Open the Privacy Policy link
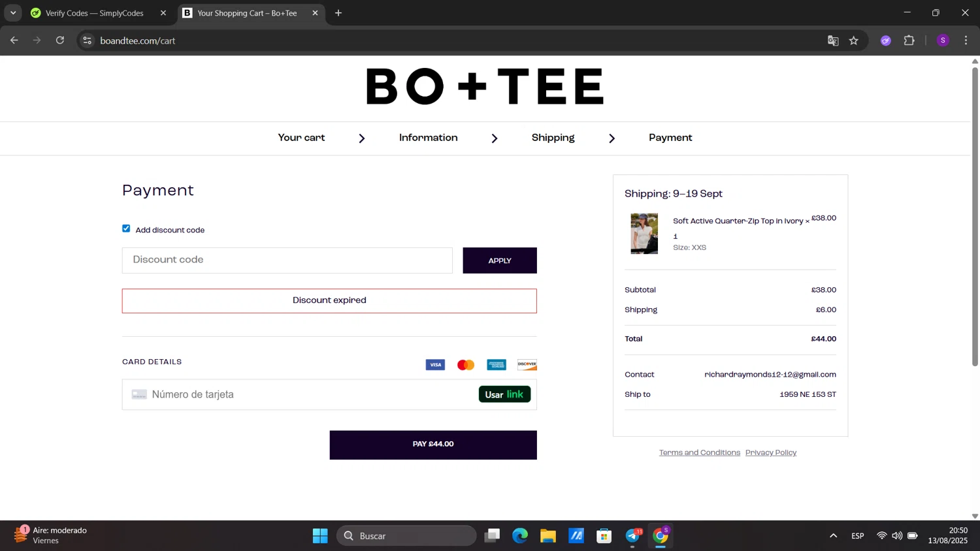The width and height of the screenshot is (980, 551). (771, 452)
